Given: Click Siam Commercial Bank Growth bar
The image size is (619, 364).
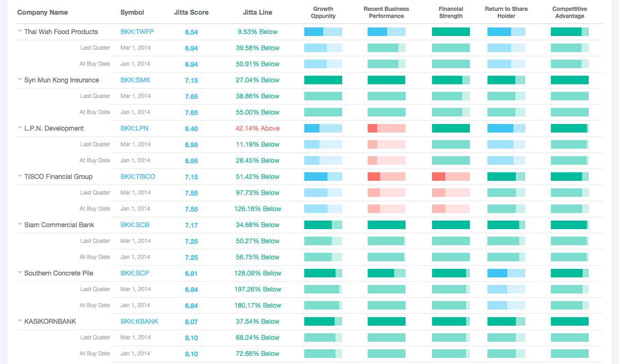Looking at the screenshot, I should pyautogui.click(x=323, y=225).
